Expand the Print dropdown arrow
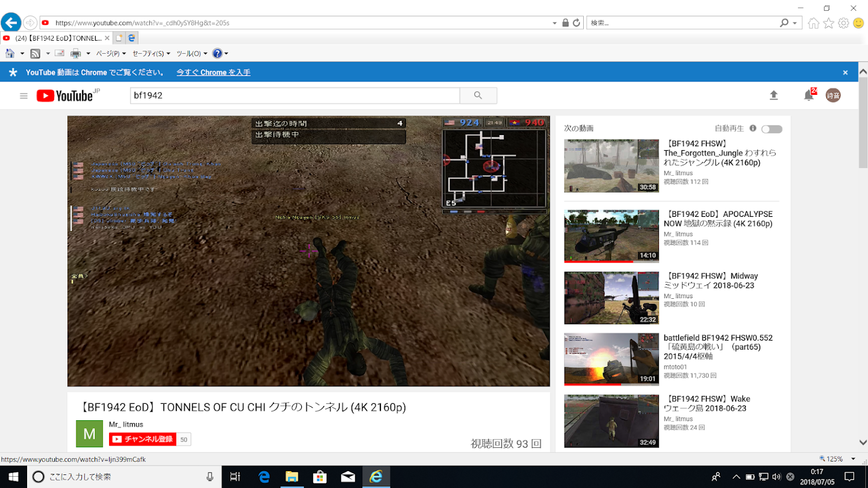868x488 pixels. [x=88, y=54]
